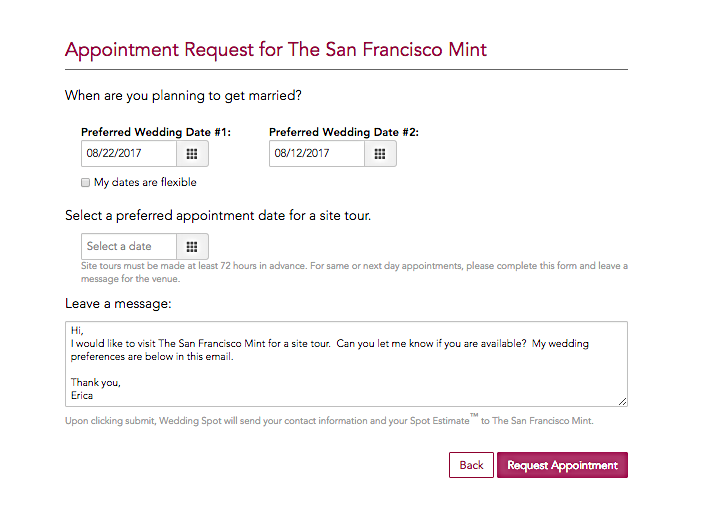This screenshot has width=712, height=524.
Task: Click the 'Select a preferred appointment date' text
Action: tap(218, 216)
